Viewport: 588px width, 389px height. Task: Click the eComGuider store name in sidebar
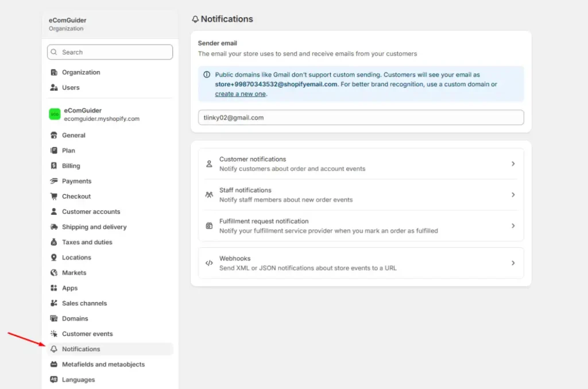83,110
